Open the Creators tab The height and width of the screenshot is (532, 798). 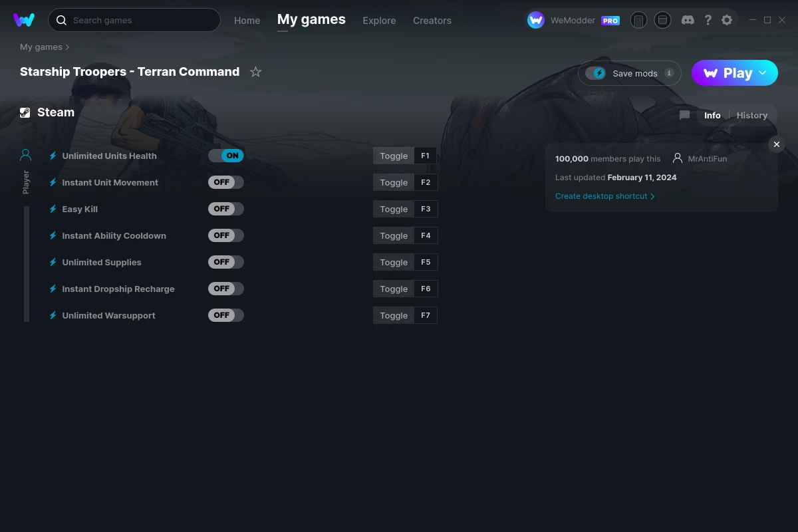point(432,21)
